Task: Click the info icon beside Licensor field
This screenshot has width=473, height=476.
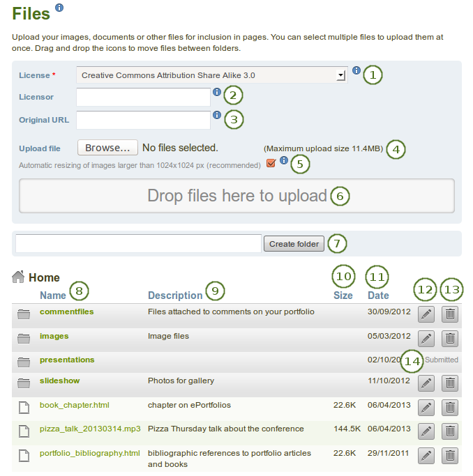Action: [x=216, y=92]
